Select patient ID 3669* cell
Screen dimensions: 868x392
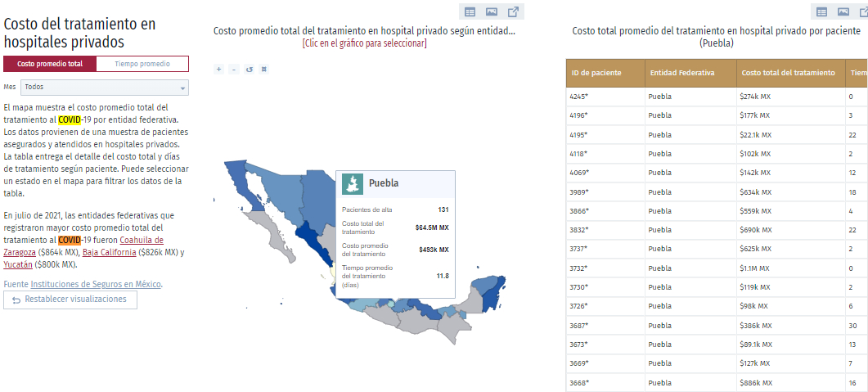pyautogui.click(x=605, y=363)
